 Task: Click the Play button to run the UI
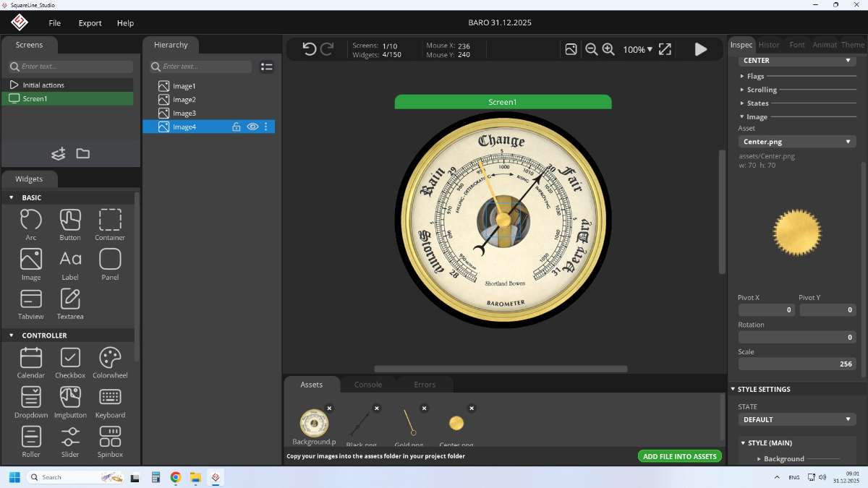click(x=699, y=49)
